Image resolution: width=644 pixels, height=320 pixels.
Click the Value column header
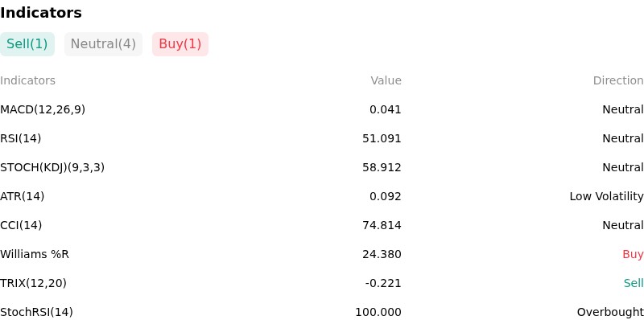[386, 80]
